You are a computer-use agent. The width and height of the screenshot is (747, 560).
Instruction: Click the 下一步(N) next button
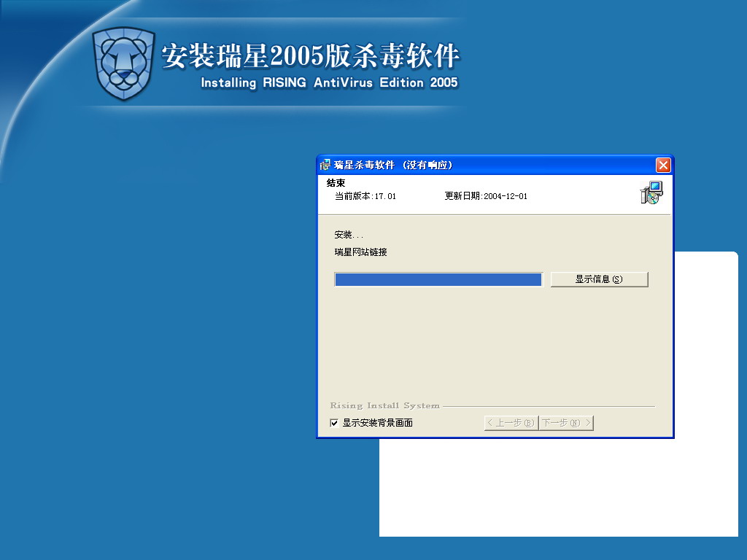point(566,423)
